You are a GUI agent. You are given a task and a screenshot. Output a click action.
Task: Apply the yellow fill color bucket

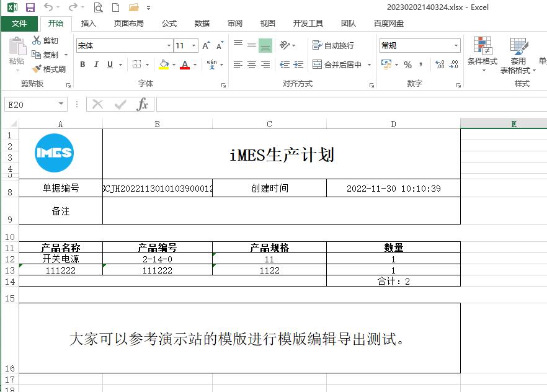(x=164, y=65)
